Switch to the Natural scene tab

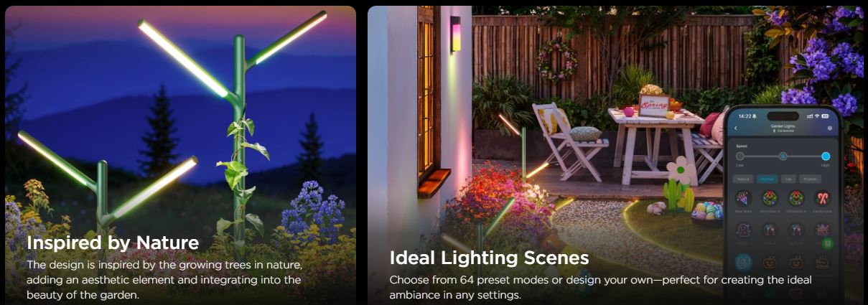(x=743, y=179)
